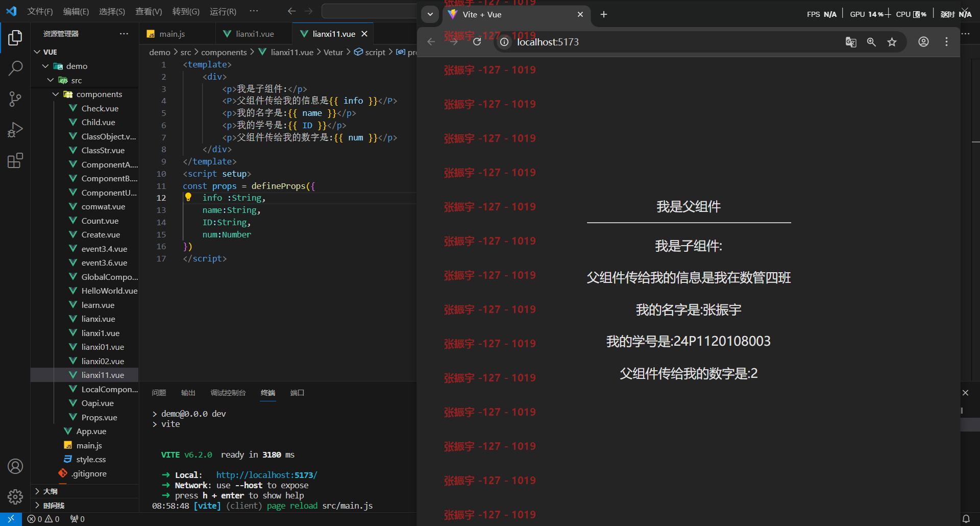The width and height of the screenshot is (980, 526).
Task: Open the zoom icon in address bar
Action: point(871,42)
